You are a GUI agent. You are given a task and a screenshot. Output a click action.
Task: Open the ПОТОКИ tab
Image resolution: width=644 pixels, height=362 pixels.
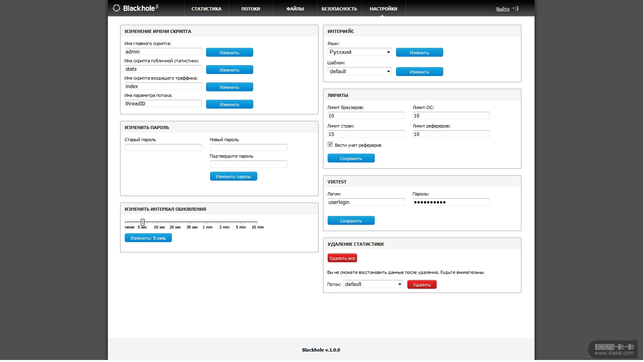250,8
